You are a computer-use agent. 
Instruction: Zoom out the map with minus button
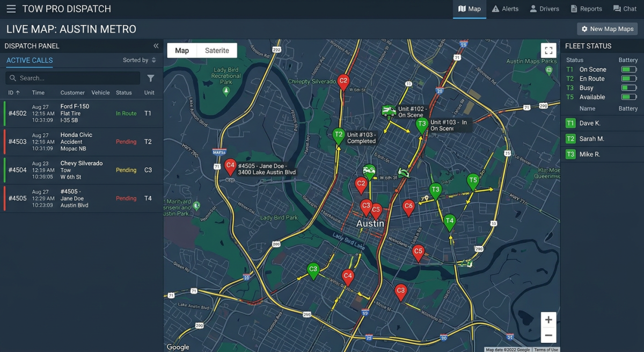(x=548, y=335)
